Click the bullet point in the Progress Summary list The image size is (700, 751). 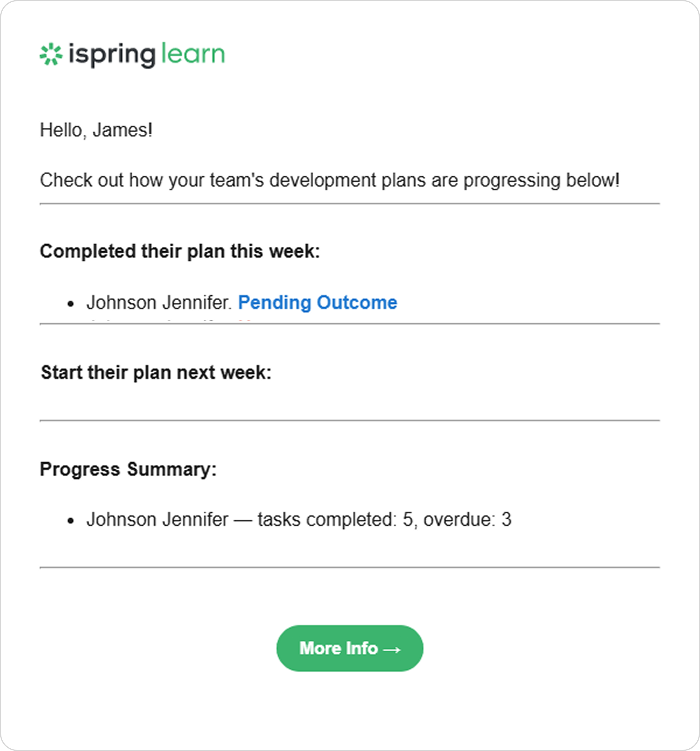click(71, 521)
